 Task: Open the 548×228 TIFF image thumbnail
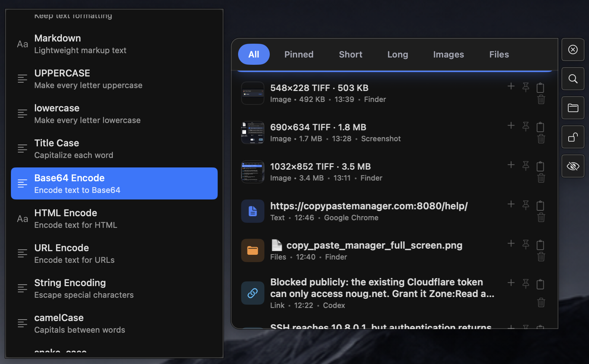252,93
